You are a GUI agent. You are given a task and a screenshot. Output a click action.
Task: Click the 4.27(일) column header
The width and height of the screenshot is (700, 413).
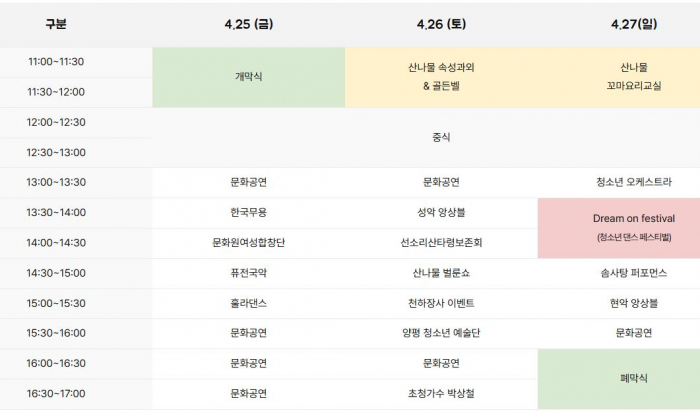tap(633, 23)
